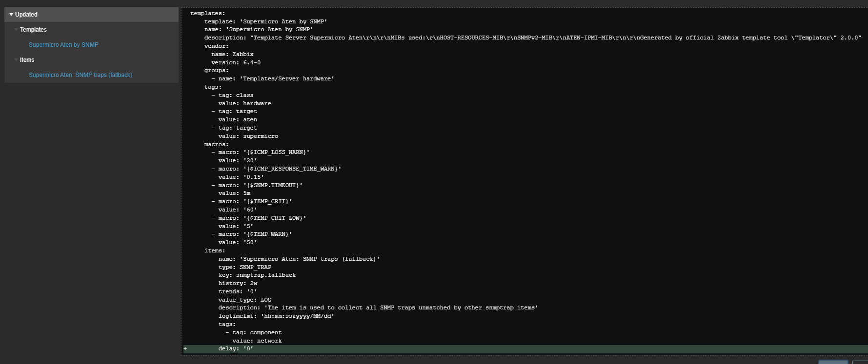868x364 pixels.
Task: Click the {$TEMP_WARN} macro line
Action: point(252,234)
